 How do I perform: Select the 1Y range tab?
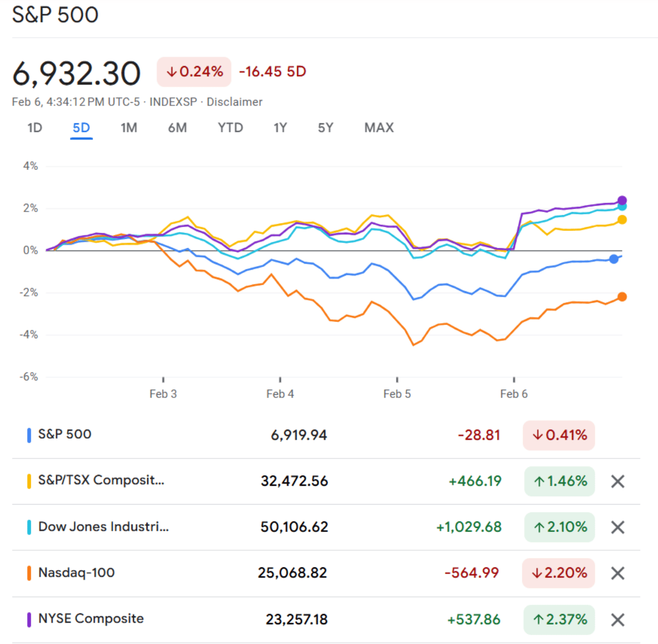280,128
